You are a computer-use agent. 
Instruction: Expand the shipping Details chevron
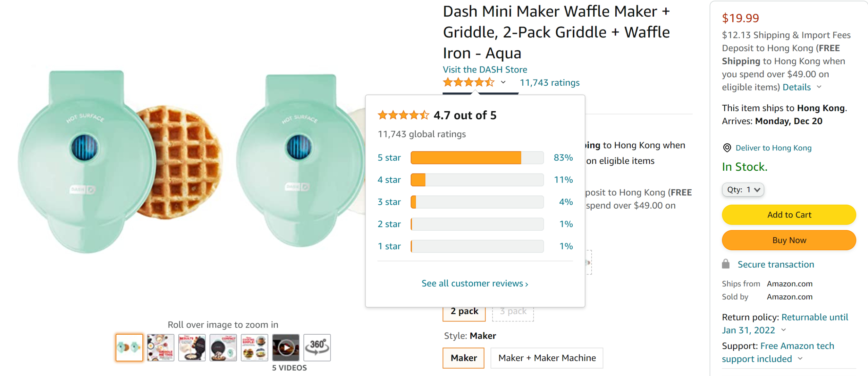coord(819,87)
